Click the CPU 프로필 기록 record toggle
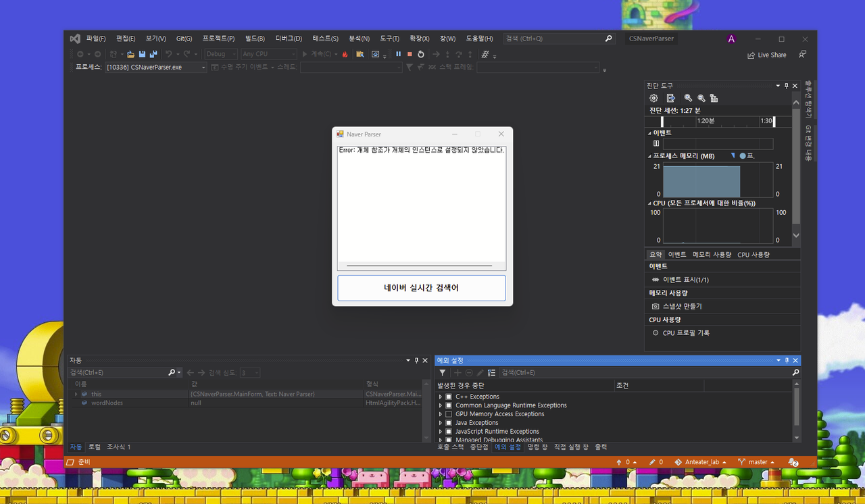Viewport: 865px width, 504px height. pyautogui.click(x=656, y=333)
